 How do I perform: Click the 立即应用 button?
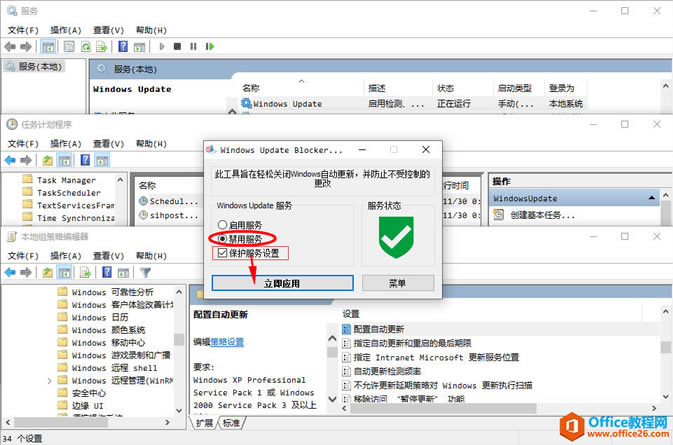point(282,283)
